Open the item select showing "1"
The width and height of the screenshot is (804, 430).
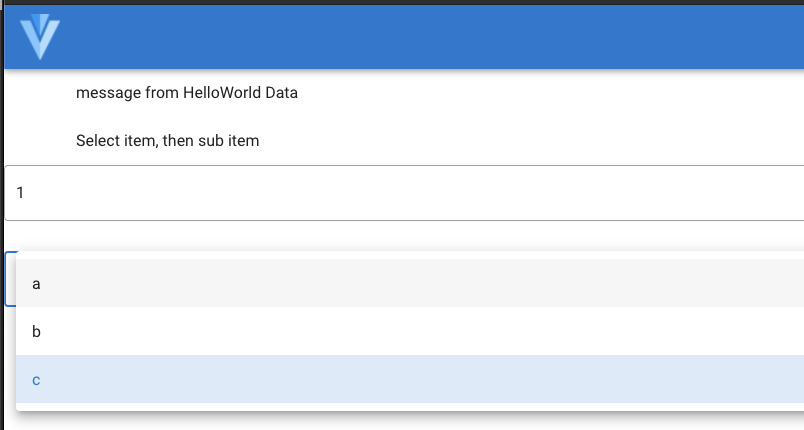(x=404, y=193)
